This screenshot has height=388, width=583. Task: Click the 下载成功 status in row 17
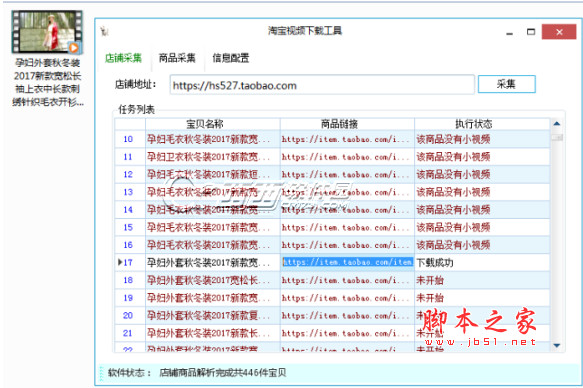pos(435,263)
